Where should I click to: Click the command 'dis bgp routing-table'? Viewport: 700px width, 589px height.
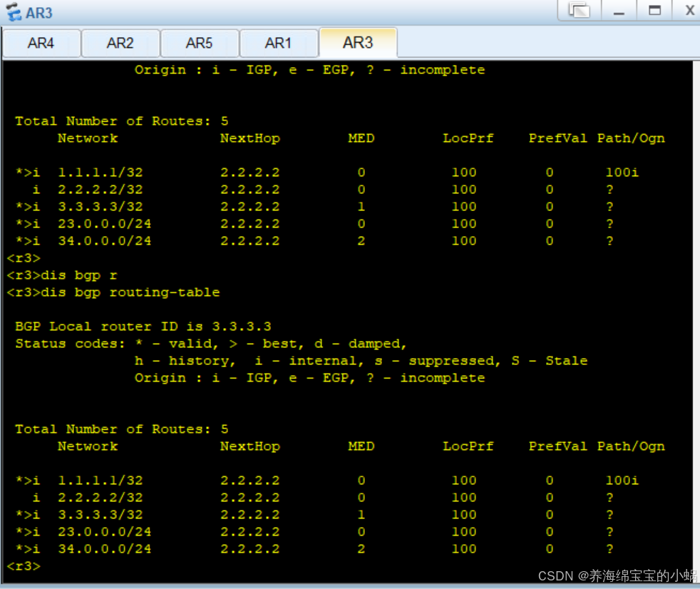130,292
